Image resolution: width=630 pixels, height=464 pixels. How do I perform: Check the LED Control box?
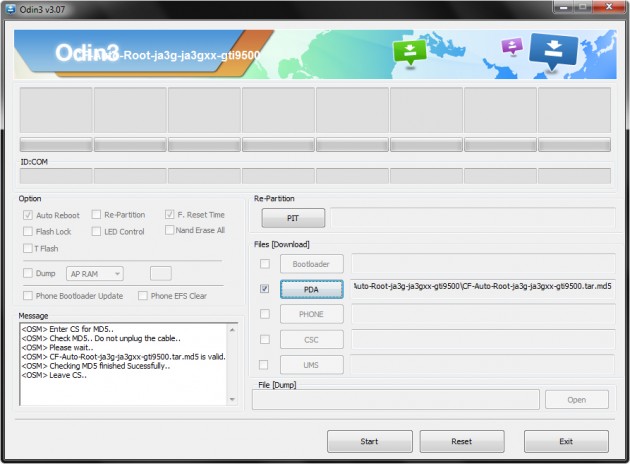97,232
